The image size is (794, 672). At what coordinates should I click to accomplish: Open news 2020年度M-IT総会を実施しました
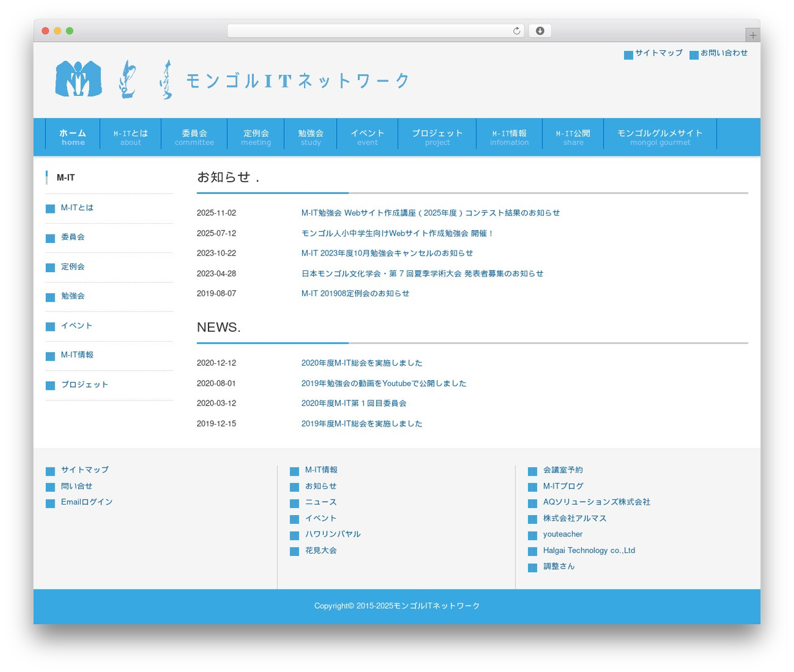[x=362, y=363]
